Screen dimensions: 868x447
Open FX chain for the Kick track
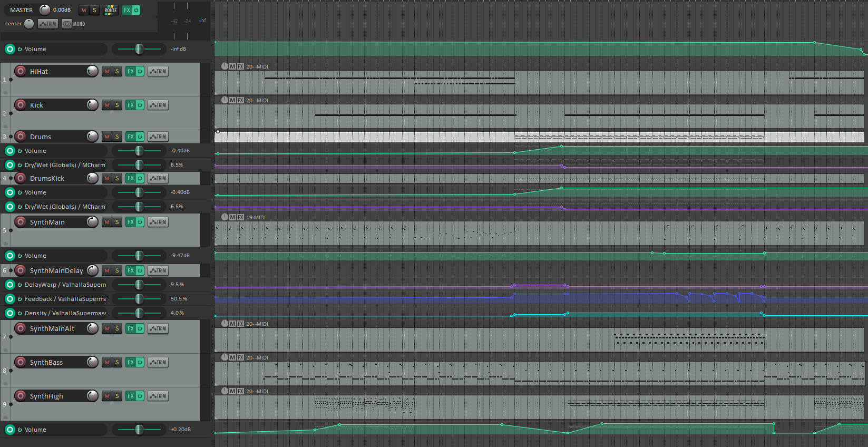[131, 105]
